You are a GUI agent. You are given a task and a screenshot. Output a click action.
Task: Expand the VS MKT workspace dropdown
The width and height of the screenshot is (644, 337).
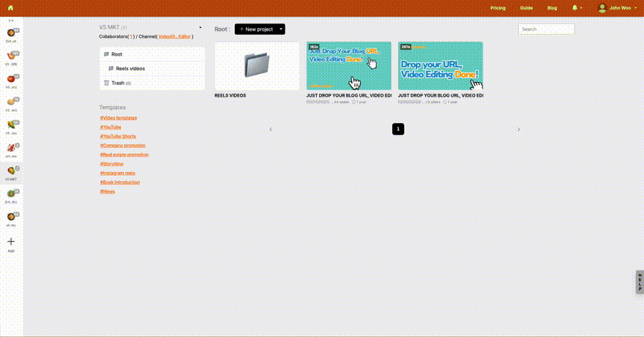pyautogui.click(x=200, y=27)
